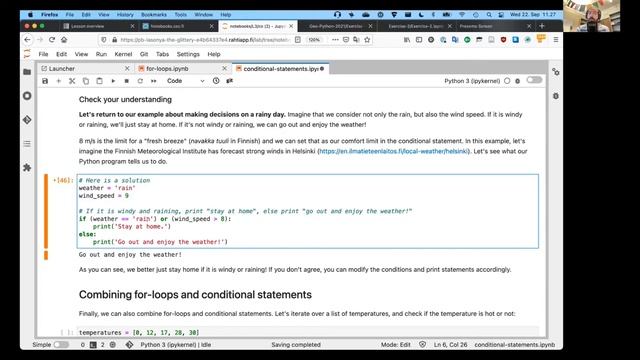Open Table of Contents sidebar icon
This screenshot has height=360, width=640.
tap(27, 144)
